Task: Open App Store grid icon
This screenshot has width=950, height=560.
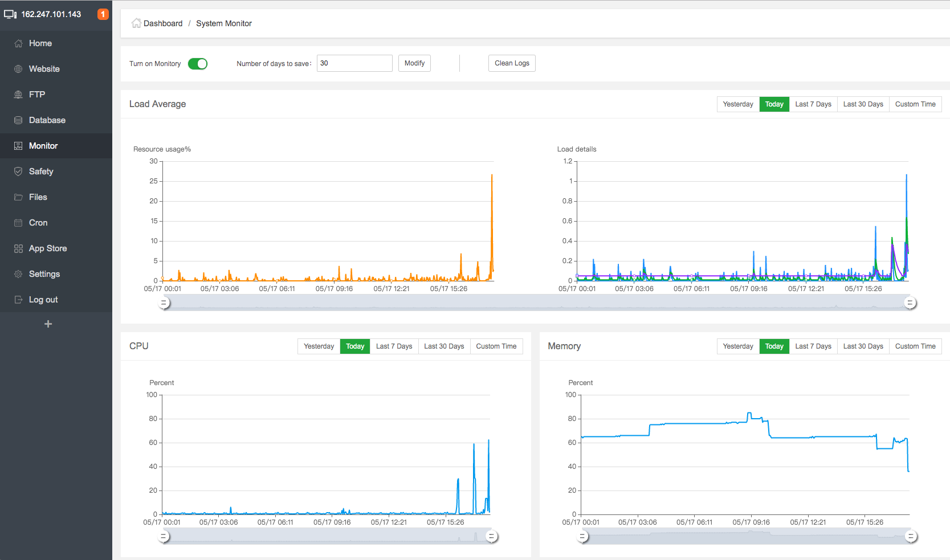Action: pos(18,248)
